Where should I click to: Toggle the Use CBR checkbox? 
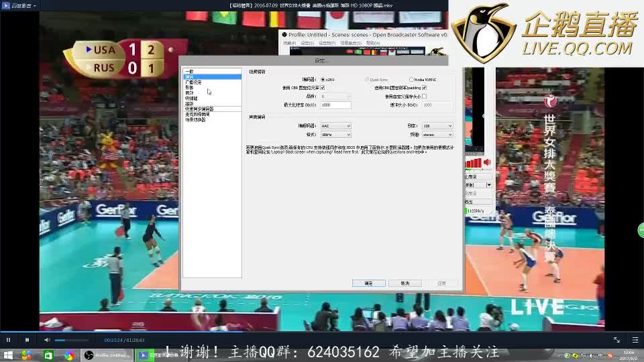pos(323,88)
